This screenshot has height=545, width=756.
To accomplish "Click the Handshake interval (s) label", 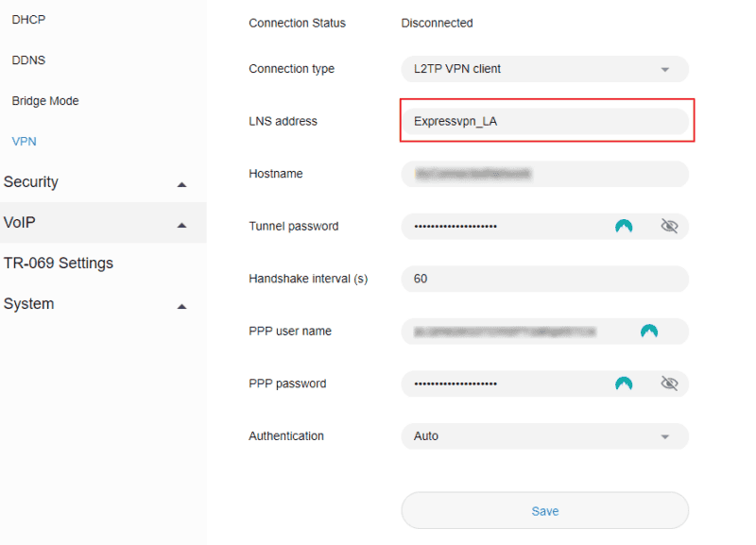I will (308, 279).
